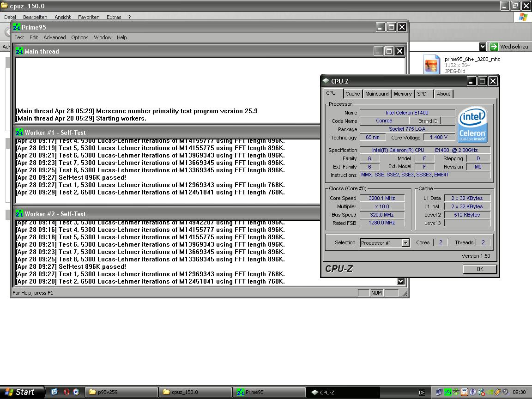This screenshot has height=399, width=532.
Task: Click the Multiplier x 10.0 value
Action: pyautogui.click(x=382, y=206)
